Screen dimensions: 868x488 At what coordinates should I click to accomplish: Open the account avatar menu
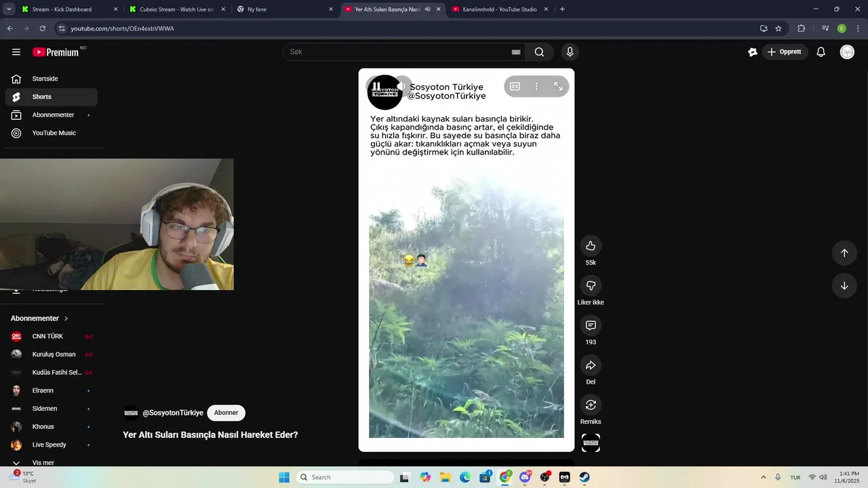[847, 52]
